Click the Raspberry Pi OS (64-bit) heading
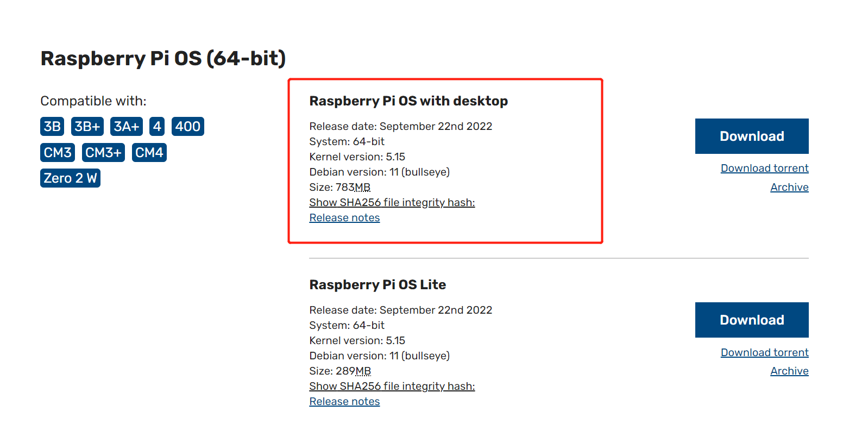Viewport: 868px width, 442px height. (163, 58)
